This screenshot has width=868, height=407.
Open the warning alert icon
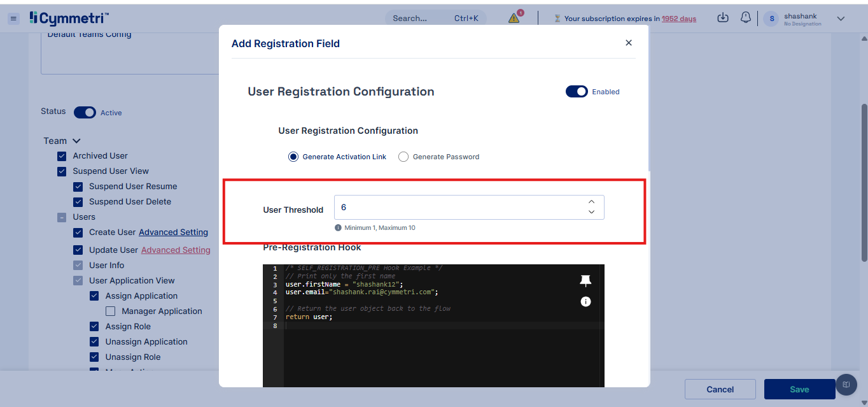(x=514, y=18)
